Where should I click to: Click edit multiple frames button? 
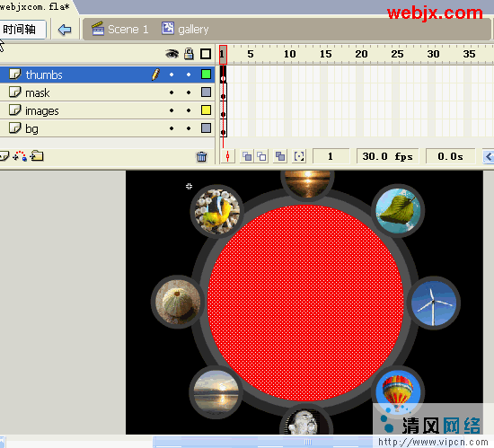280,156
